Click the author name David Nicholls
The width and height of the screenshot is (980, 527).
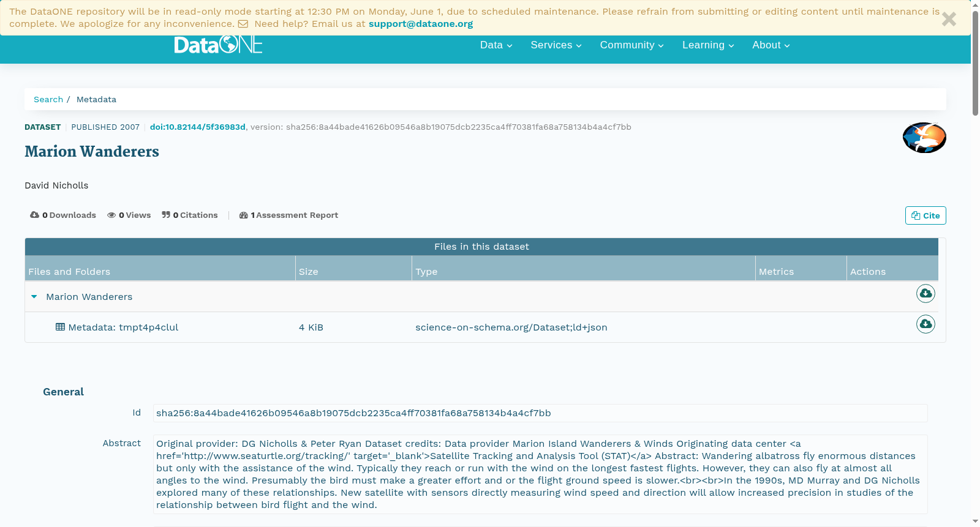pos(56,185)
